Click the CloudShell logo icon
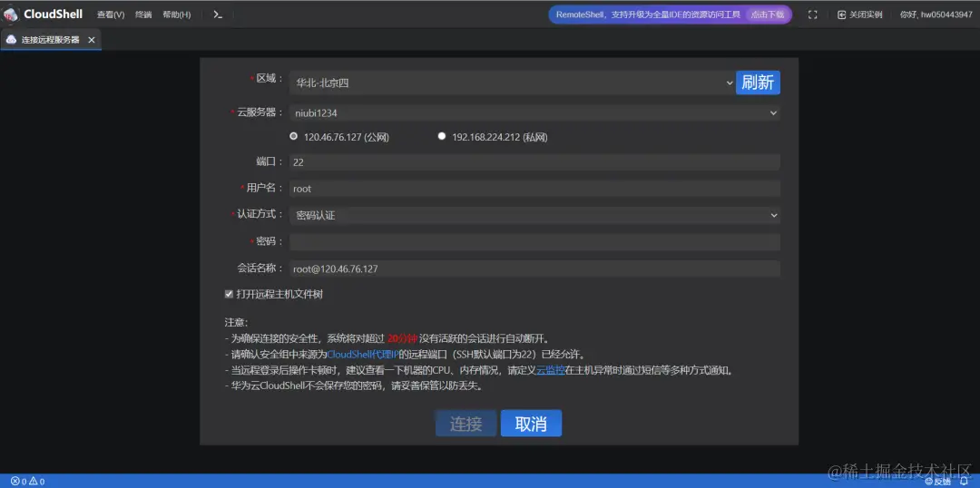 [11, 15]
